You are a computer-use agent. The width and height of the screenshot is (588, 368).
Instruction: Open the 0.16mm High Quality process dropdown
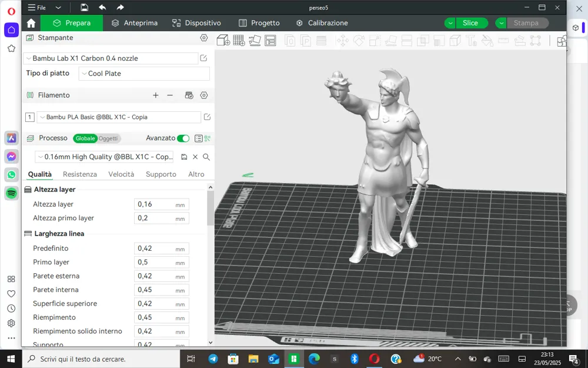click(x=104, y=157)
